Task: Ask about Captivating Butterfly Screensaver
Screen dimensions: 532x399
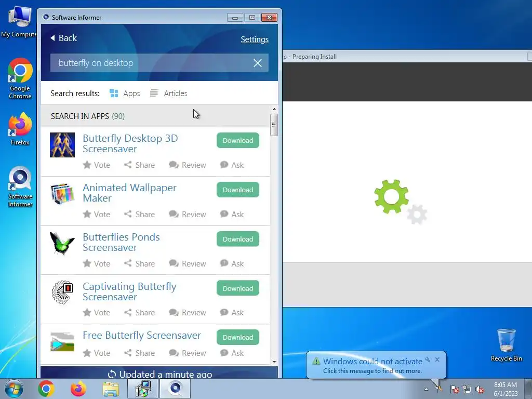Action: 232,312
